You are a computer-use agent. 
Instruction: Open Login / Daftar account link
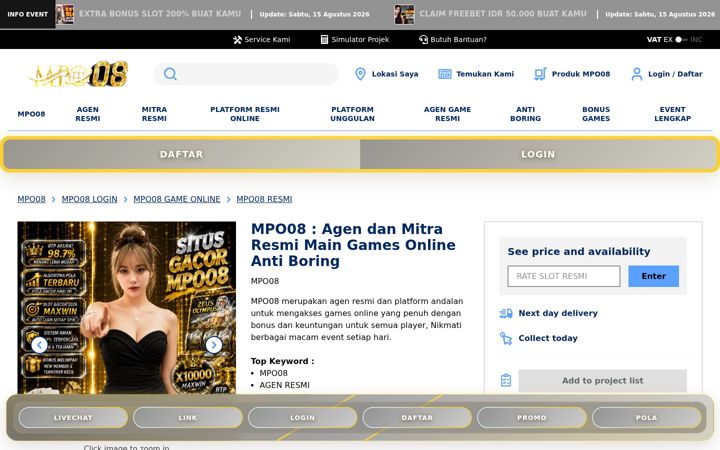click(667, 74)
